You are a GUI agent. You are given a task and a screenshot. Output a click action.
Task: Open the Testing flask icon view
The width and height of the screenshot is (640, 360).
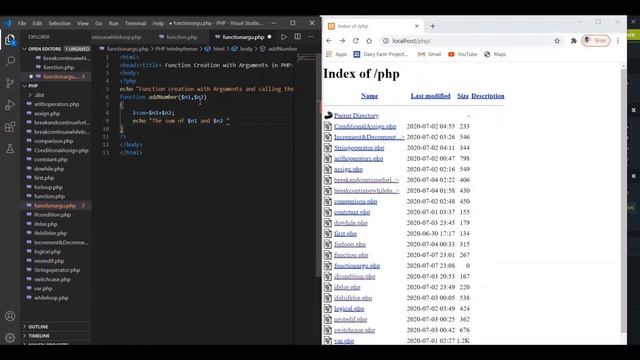click(x=10, y=148)
